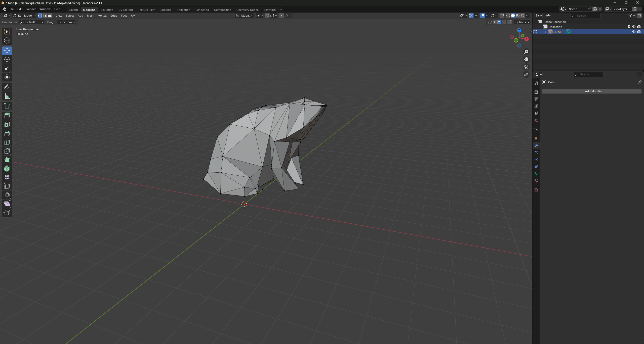Activate the Annotate pencil tool

7,87
